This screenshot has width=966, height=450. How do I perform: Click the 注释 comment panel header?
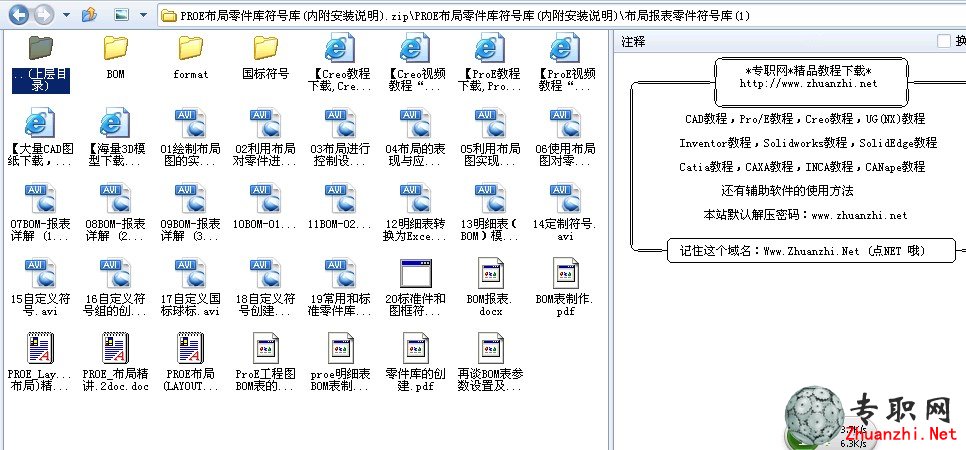click(789, 41)
